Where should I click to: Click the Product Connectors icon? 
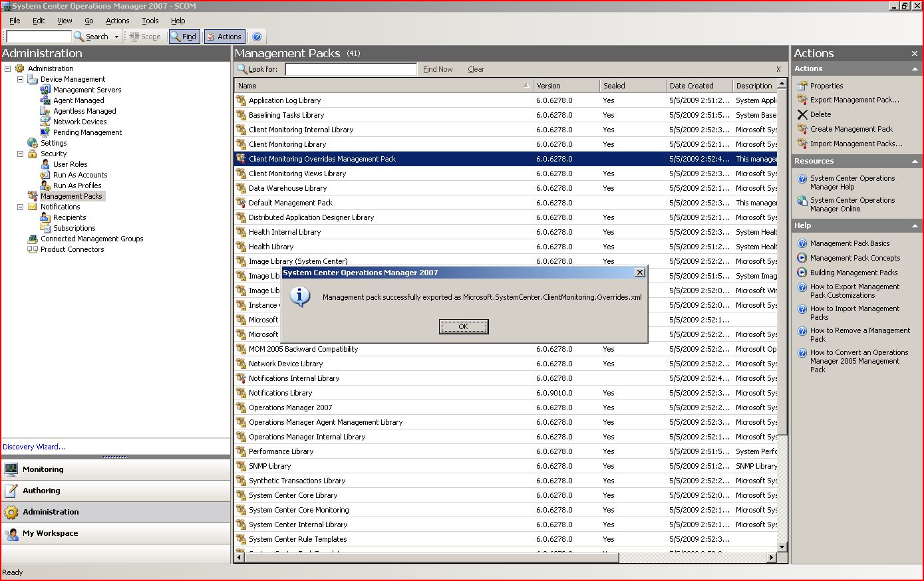point(33,249)
